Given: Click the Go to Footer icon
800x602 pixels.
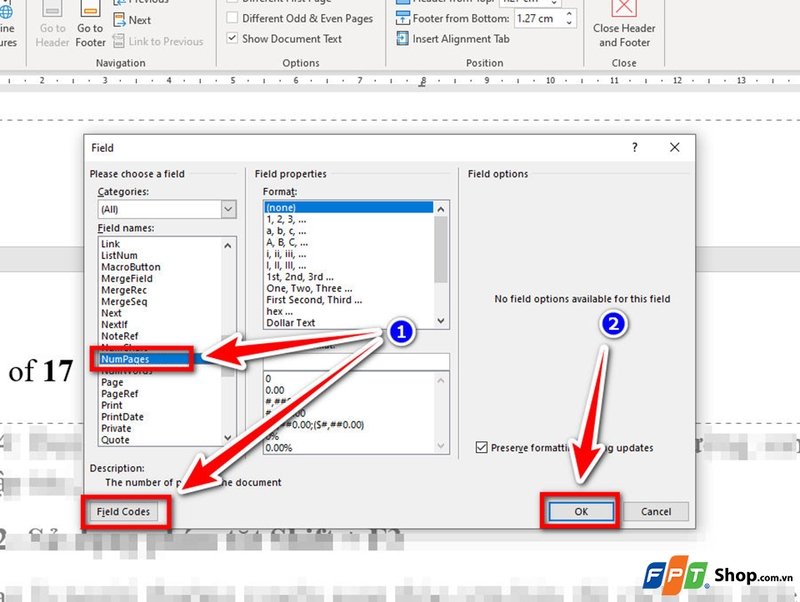Looking at the screenshot, I should 90,12.
